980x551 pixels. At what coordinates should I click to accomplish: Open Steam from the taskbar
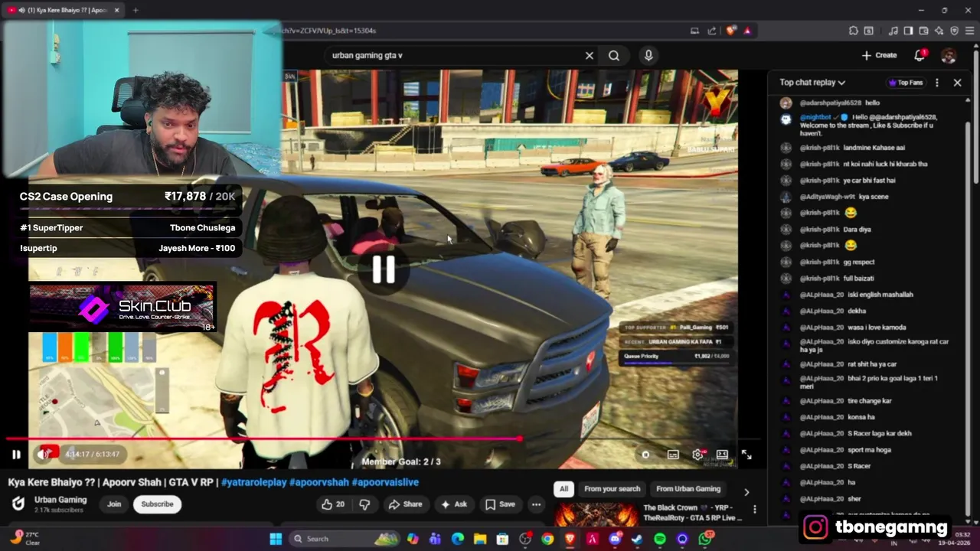click(x=637, y=539)
